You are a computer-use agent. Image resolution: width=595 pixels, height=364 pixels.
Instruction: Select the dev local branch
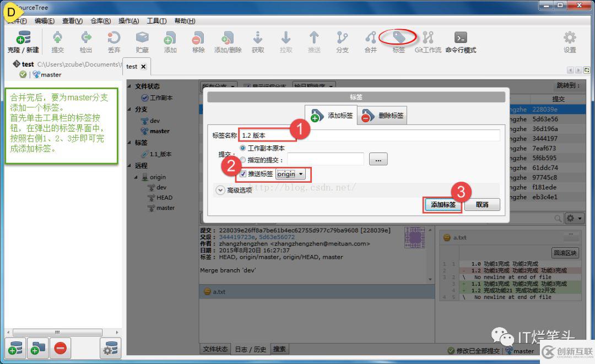155,121
